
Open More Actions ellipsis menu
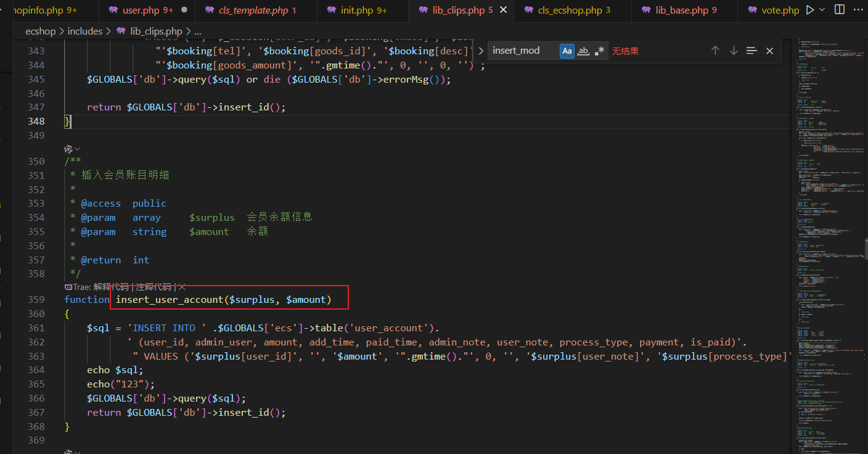coord(858,10)
